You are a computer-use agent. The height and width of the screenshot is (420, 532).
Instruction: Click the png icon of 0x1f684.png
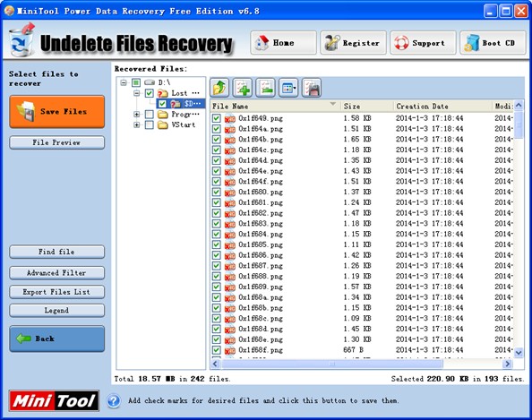coord(230,234)
